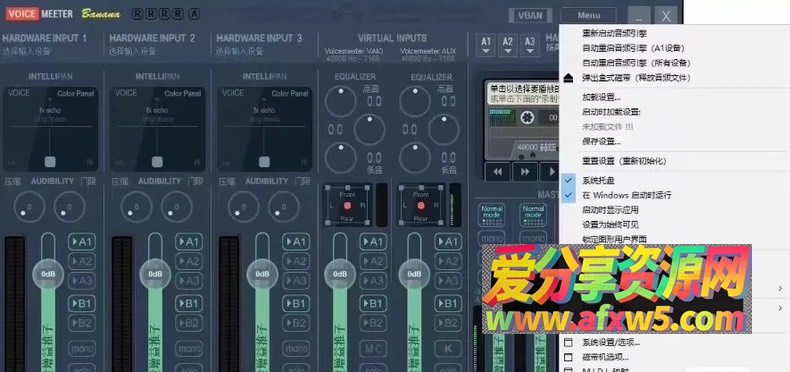Toggle A3 bus on Hardware Input 3
The width and height of the screenshot is (790, 372).
pyautogui.click(x=296, y=281)
